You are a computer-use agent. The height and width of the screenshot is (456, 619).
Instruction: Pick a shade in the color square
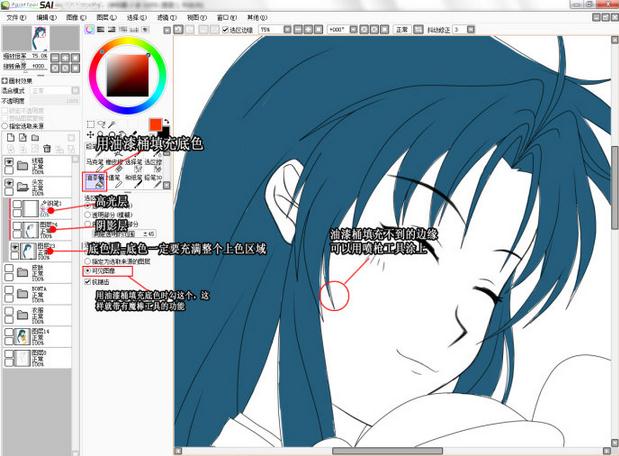(128, 75)
